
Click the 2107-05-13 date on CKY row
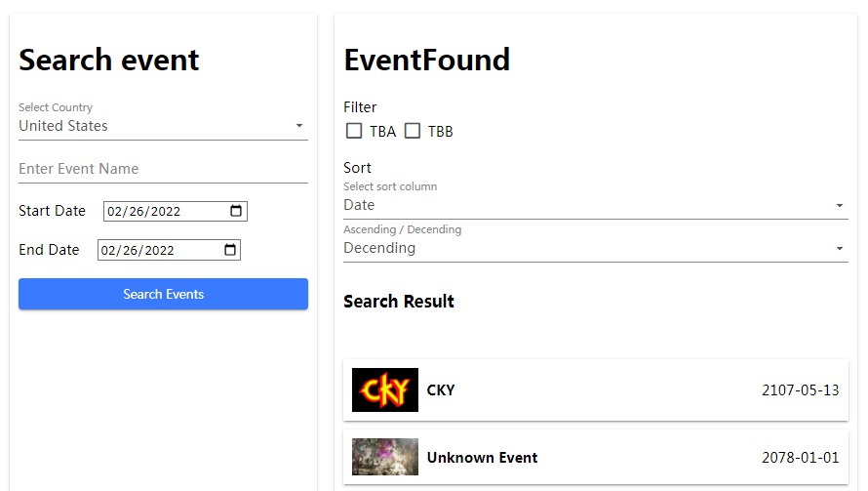point(800,390)
